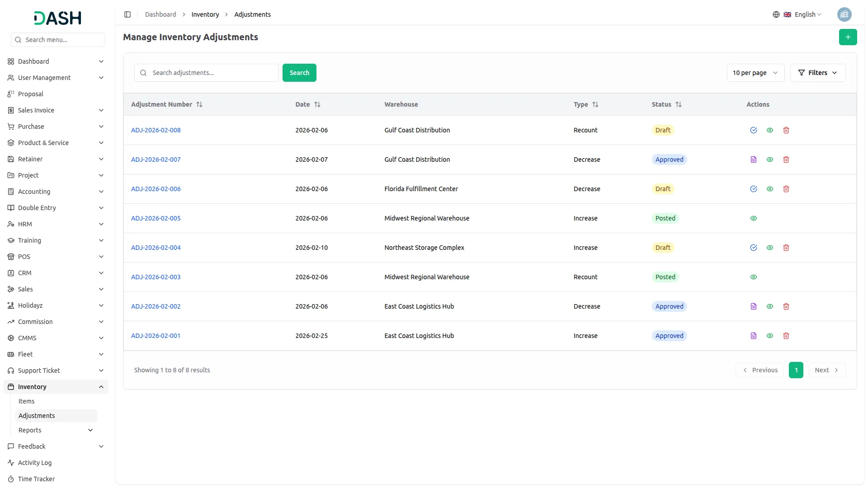Delete adjustment ADJ-2026-02-007 with trash icon
This screenshot has width=868, height=488.
click(x=786, y=160)
